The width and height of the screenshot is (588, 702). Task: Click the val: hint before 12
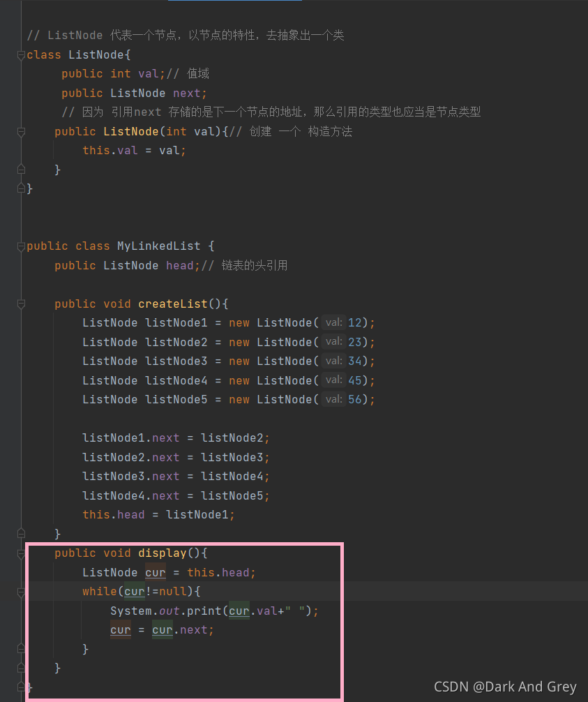click(334, 322)
